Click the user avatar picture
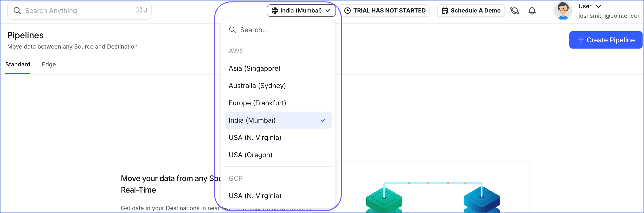 (563, 11)
